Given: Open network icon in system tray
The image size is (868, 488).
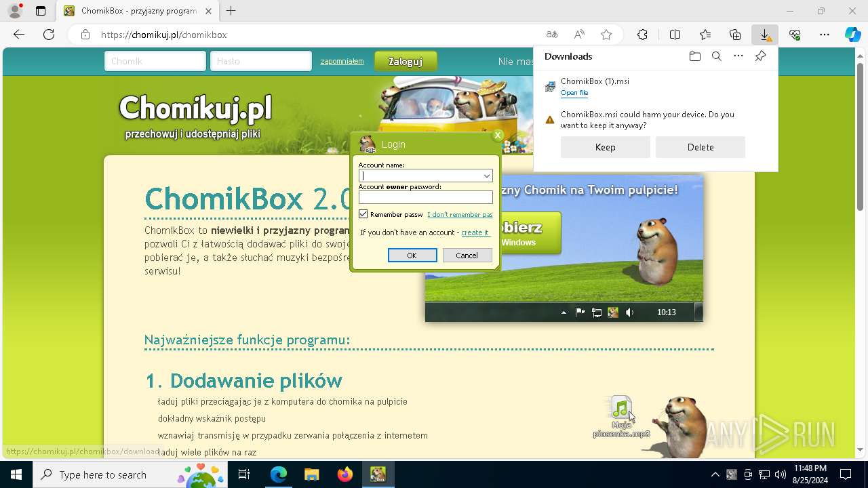Looking at the screenshot, I should [764, 474].
